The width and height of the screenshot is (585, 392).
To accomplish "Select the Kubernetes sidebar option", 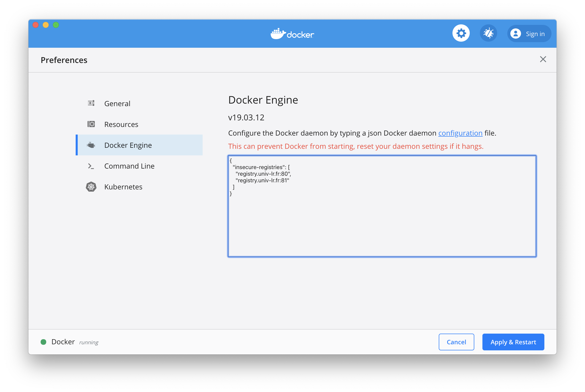I will [123, 187].
